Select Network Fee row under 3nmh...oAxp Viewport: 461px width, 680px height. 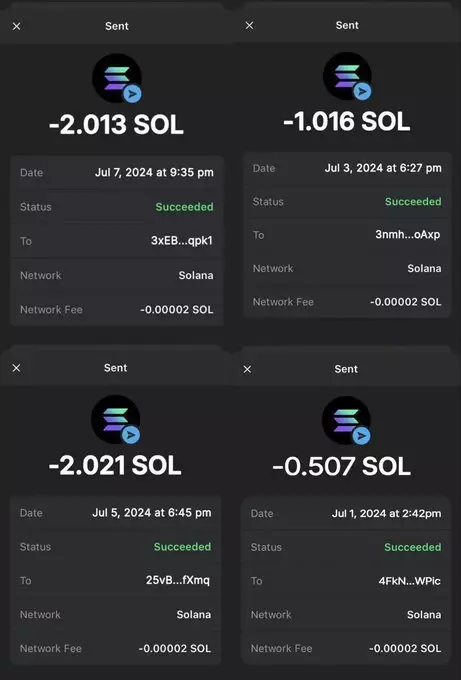click(347, 302)
